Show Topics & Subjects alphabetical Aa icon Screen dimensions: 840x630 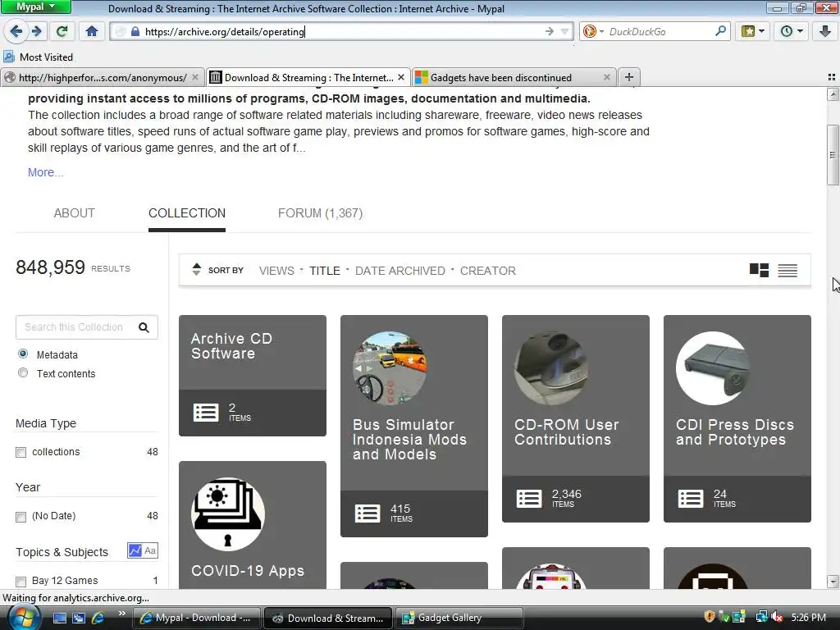tap(150, 550)
